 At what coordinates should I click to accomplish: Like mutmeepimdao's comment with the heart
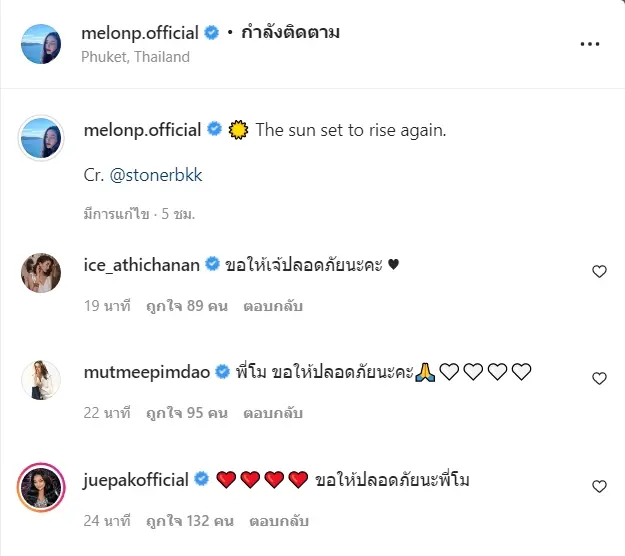(599, 379)
